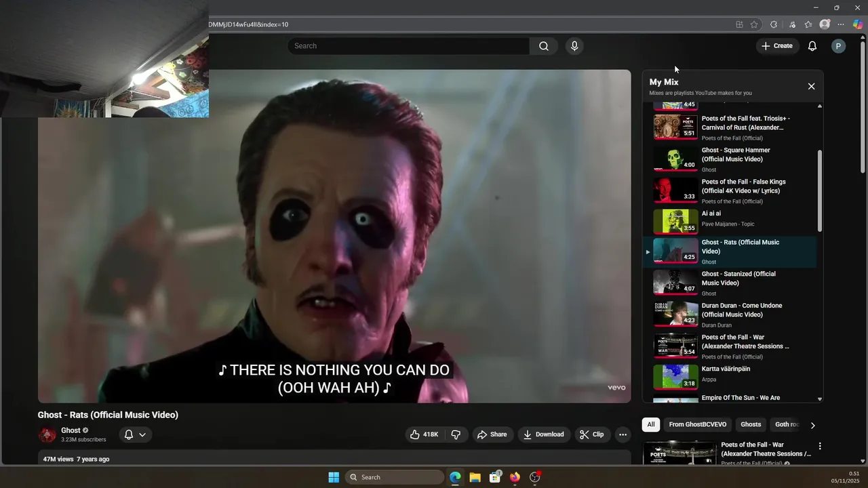Select the From GhostBCVEVO chip
868x488 pixels.
pyautogui.click(x=697, y=424)
